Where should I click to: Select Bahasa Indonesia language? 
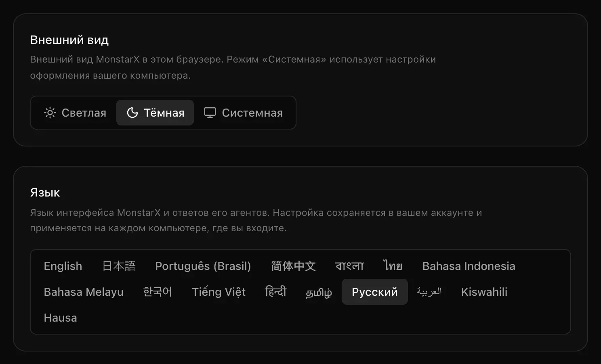pos(469,266)
